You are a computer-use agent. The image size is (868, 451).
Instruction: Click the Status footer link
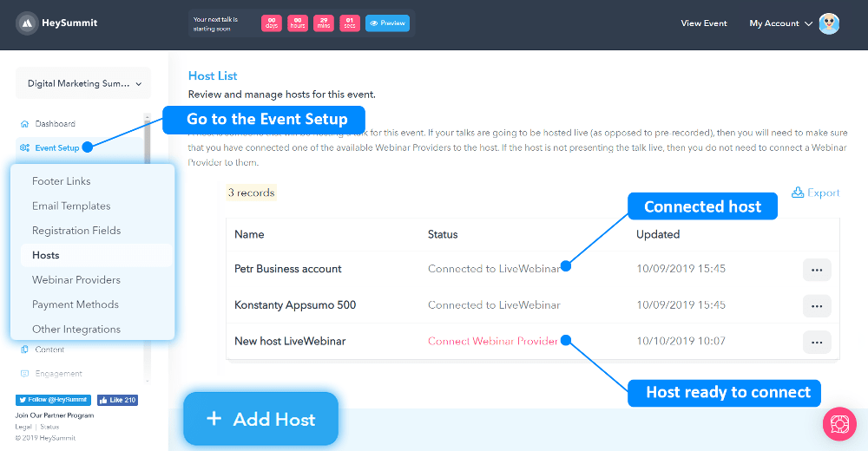[49, 427]
